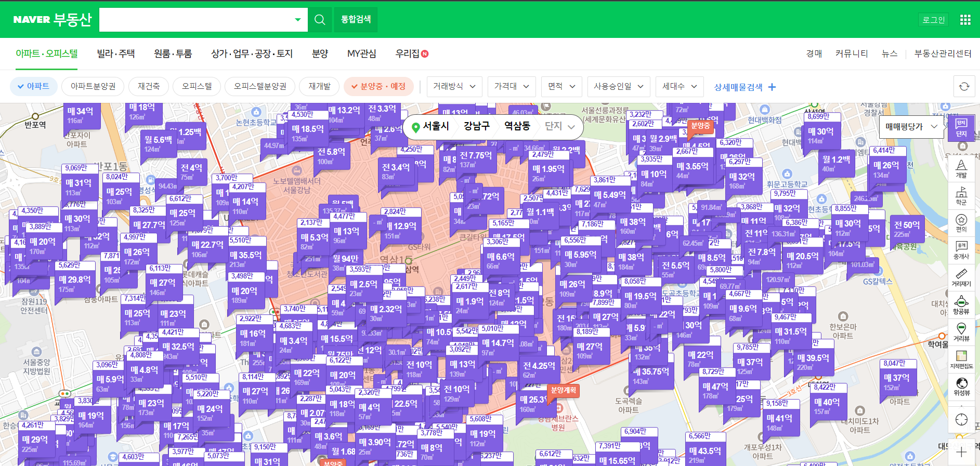Open 거리뷰 street view
This screenshot has width=980, height=466.
961,332
